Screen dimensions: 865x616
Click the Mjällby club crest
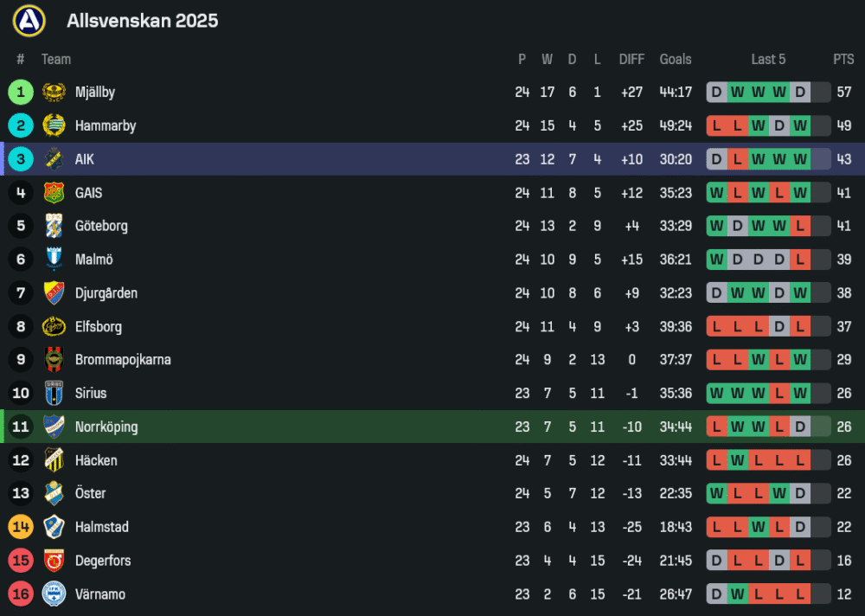tap(54, 93)
